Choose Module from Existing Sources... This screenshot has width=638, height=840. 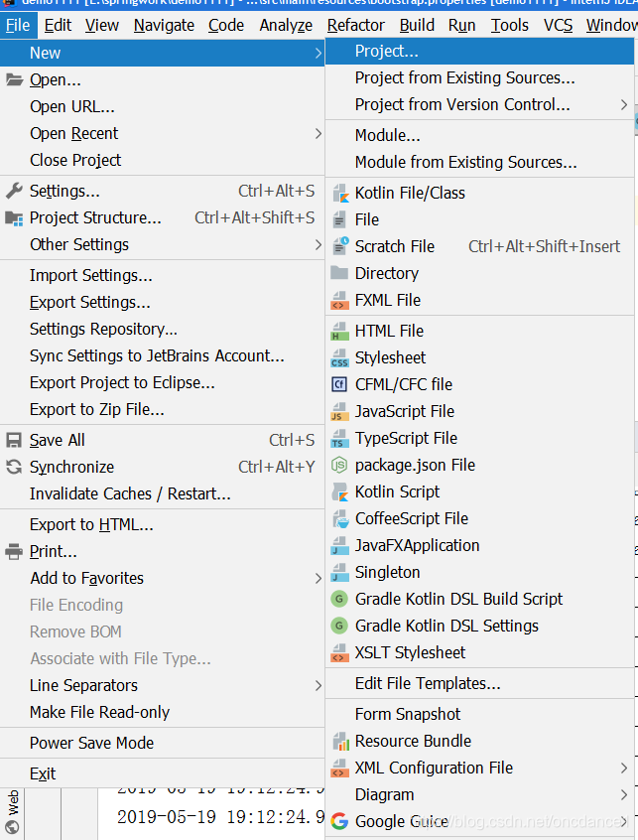pyautogui.click(x=479, y=162)
